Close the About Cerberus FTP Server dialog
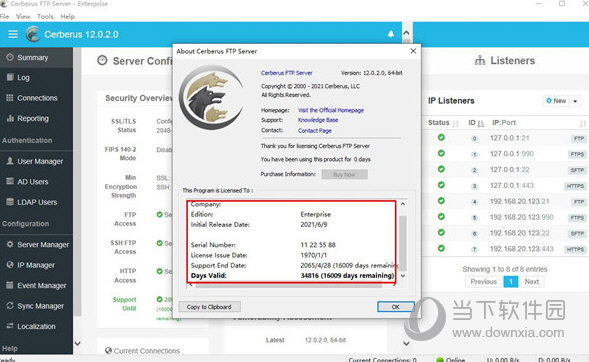 [x=413, y=51]
